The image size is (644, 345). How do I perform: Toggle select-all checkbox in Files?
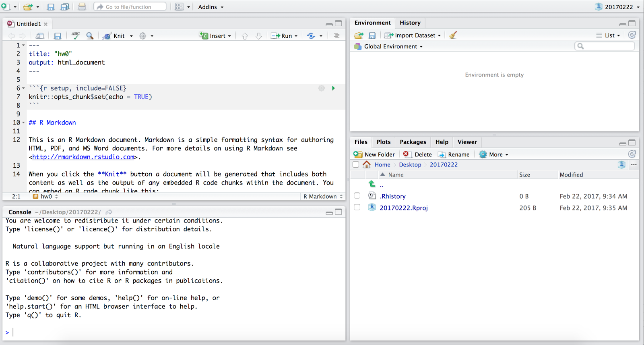(x=356, y=164)
